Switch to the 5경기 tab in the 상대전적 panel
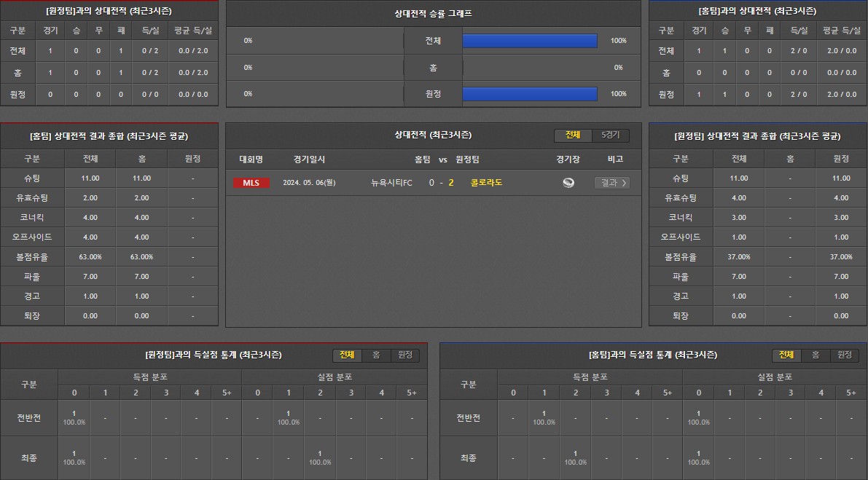868x480 pixels. click(x=610, y=135)
